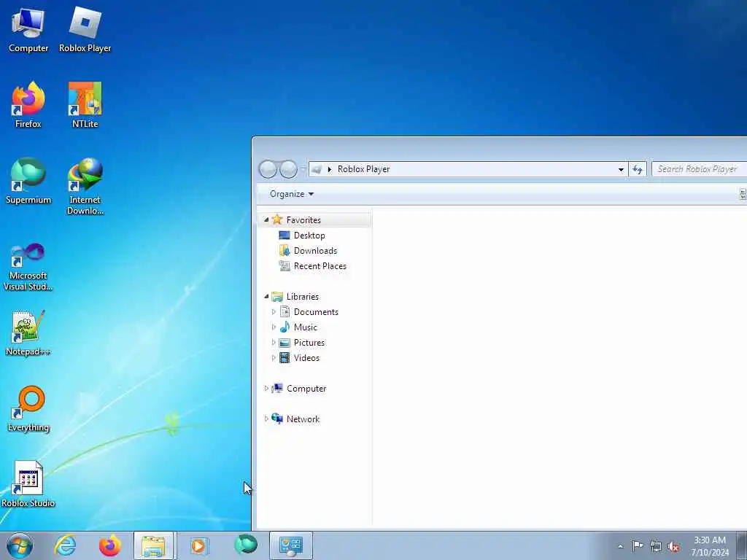747x560 pixels.
Task: Select the NTLite desktop shortcut
Action: pos(85,105)
